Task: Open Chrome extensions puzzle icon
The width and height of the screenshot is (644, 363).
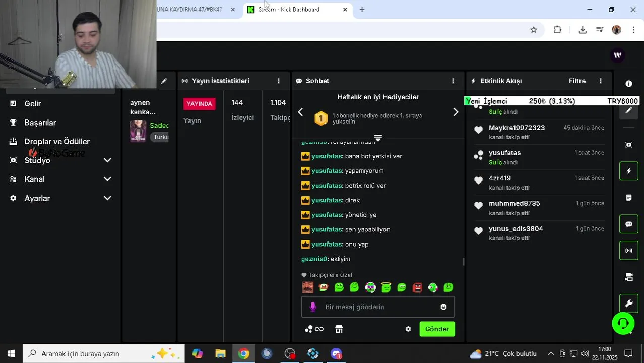Action: click(x=557, y=30)
